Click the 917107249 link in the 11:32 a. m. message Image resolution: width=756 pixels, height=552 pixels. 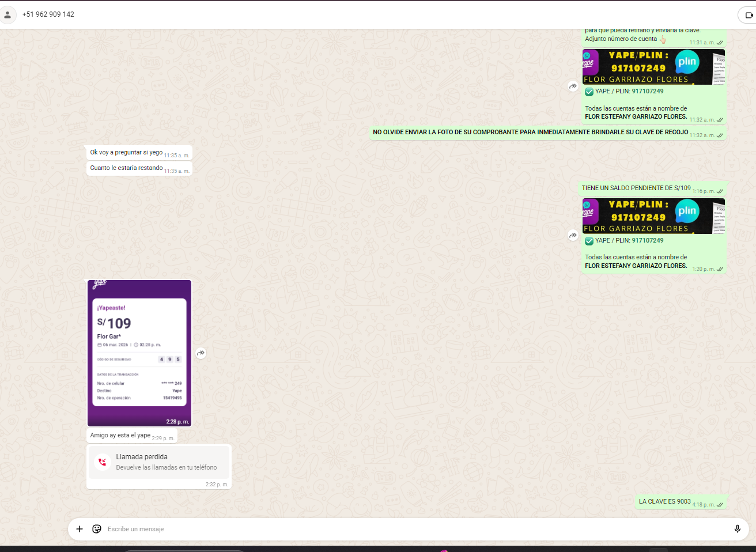click(647, 91)
